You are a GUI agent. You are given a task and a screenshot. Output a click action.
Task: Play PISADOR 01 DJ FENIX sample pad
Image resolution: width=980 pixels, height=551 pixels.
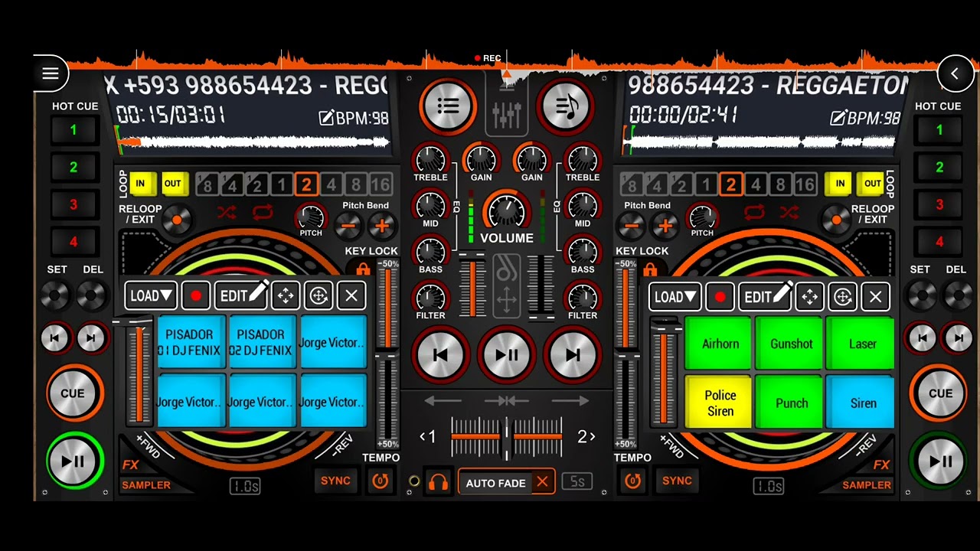(190, 342)
